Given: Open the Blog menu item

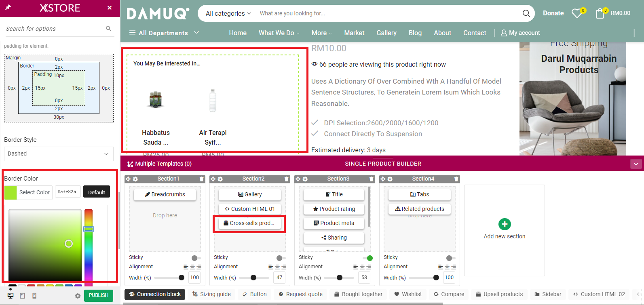Looking at the screenshot, I should click(x=415, y=33).
